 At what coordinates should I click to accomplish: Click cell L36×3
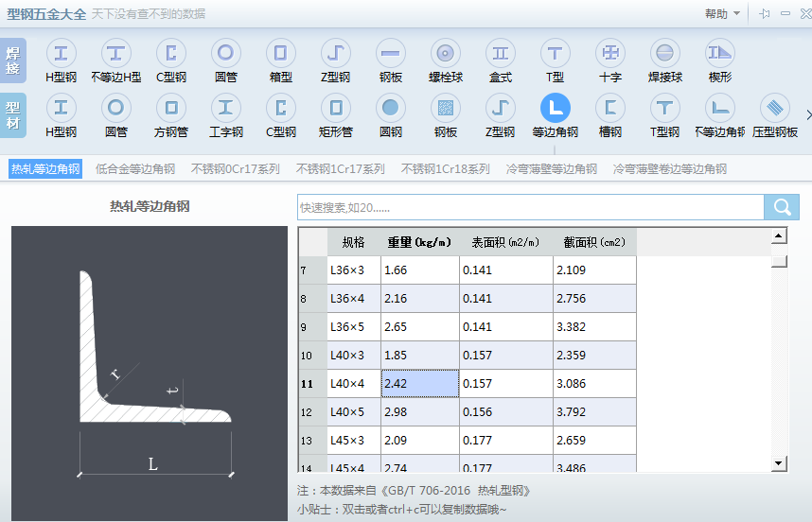(354, 270)
